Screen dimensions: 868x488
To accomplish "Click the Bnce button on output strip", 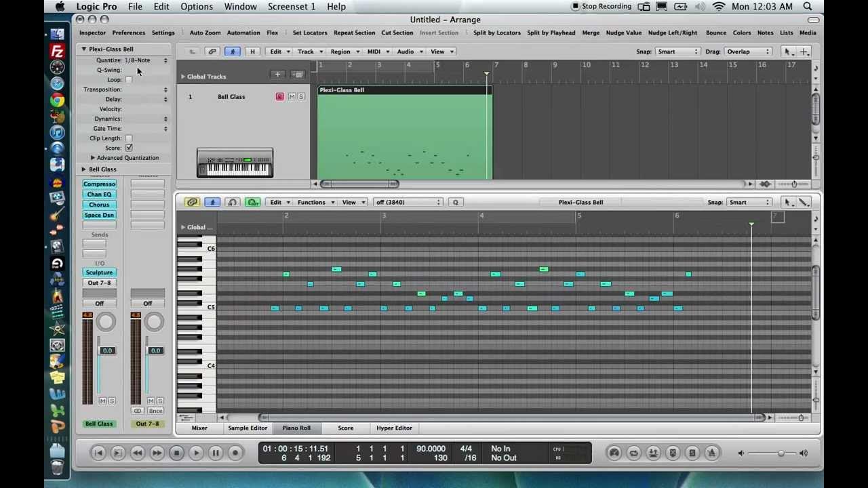I will coord(156,411).
